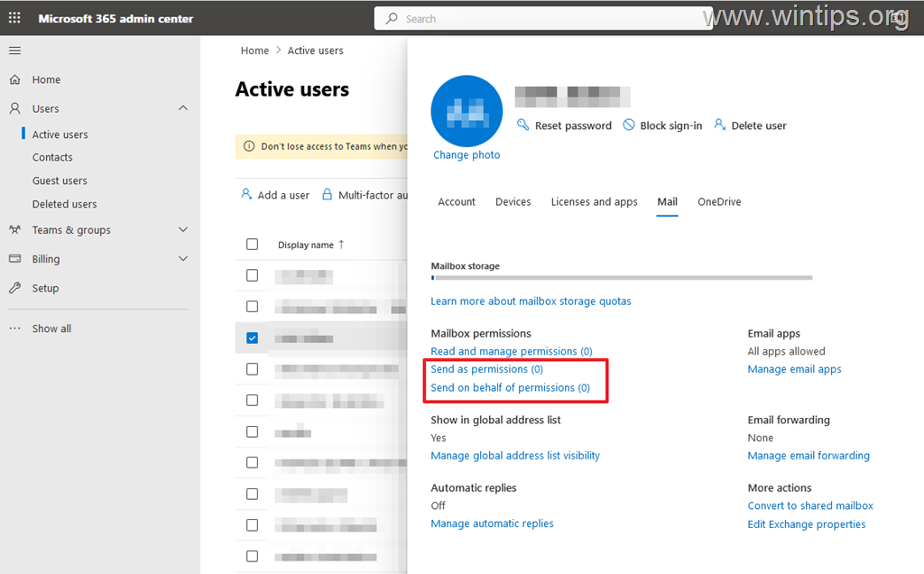
Task: Collapse the Users section chevron
Action: pos(183,107)
